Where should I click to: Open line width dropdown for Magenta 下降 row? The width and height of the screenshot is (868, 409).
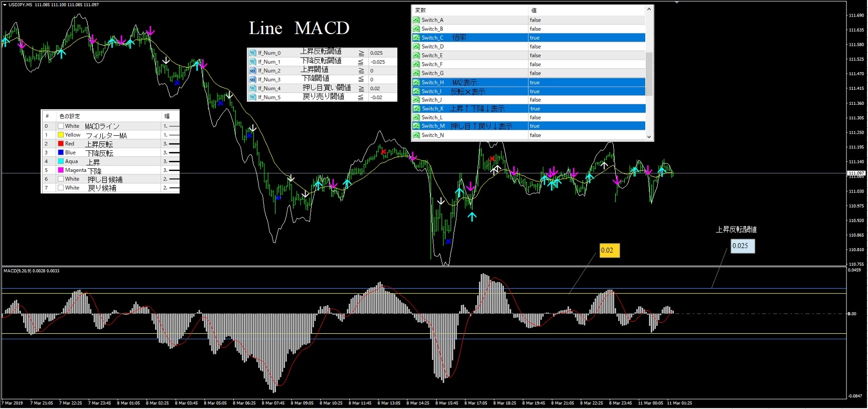coord(171,170)
